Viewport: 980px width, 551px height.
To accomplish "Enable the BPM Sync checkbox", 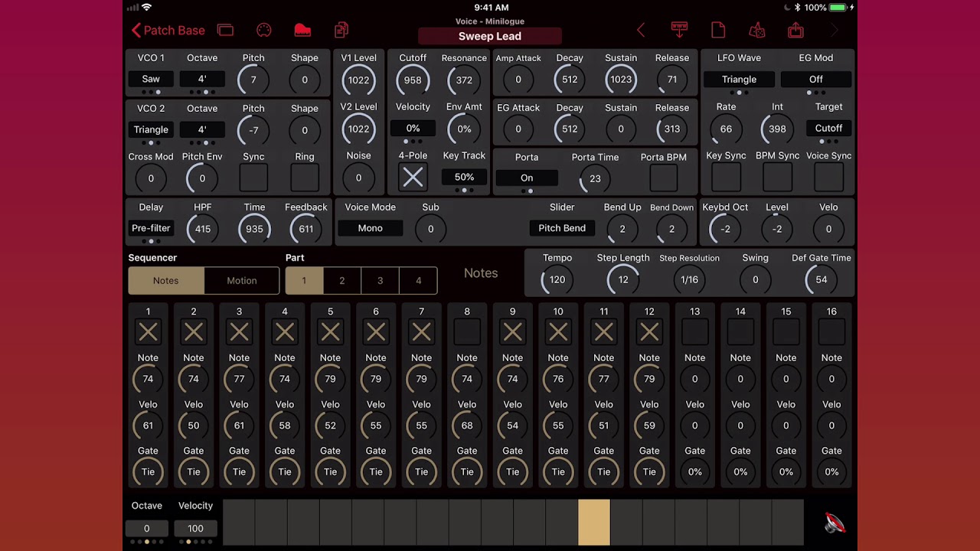I will pos(777,178).
